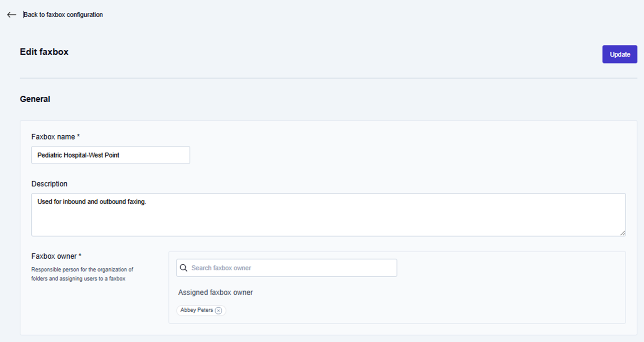Remove Abbey Peters using the x icon
The width and height of the screenshot is (644, 342).
tap(218, 311)
